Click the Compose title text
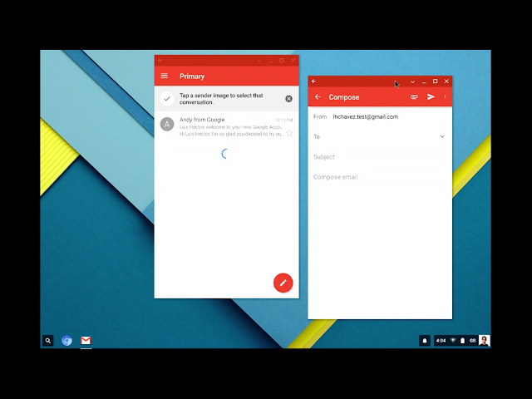This screenshot has height=399, width=532. (x=343, y=97)
